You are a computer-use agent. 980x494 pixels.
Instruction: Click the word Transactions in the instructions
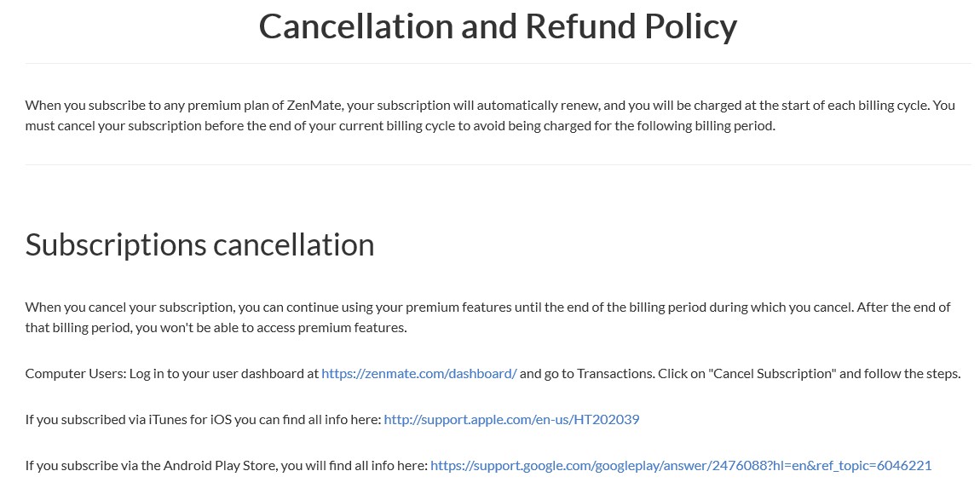(615, 373)
